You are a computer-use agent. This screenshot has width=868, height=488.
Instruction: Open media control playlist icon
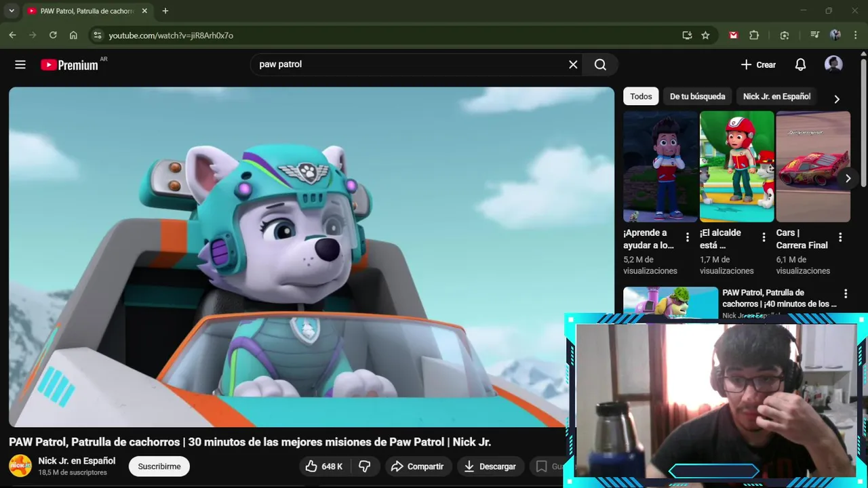coord(815,35)
